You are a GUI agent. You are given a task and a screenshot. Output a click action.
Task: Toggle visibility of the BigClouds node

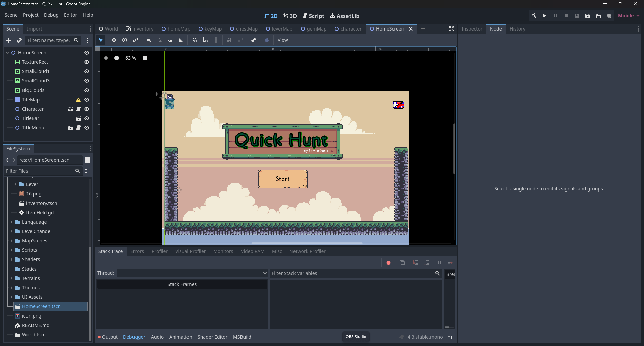[87, 90]
